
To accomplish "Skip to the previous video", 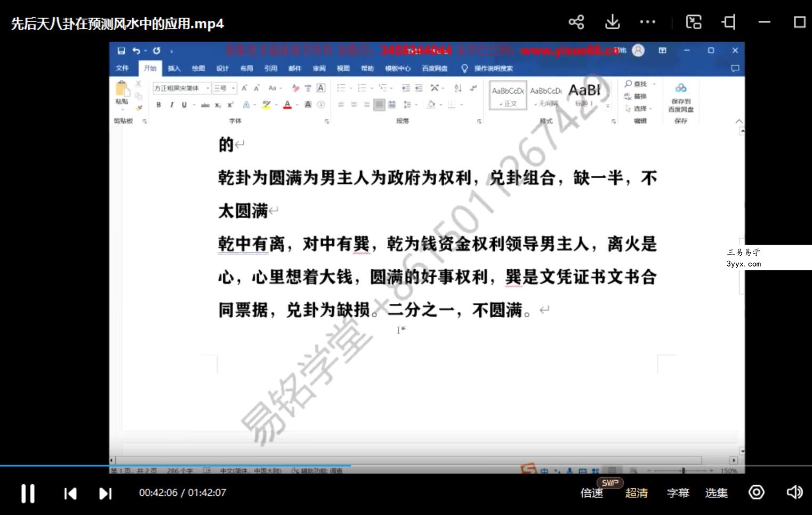I will (70, 493).
